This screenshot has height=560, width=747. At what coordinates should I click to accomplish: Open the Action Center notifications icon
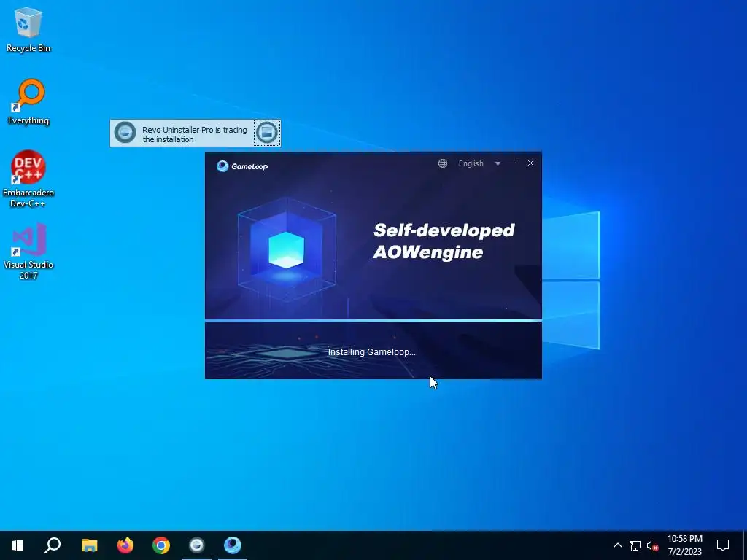(723, 545)
